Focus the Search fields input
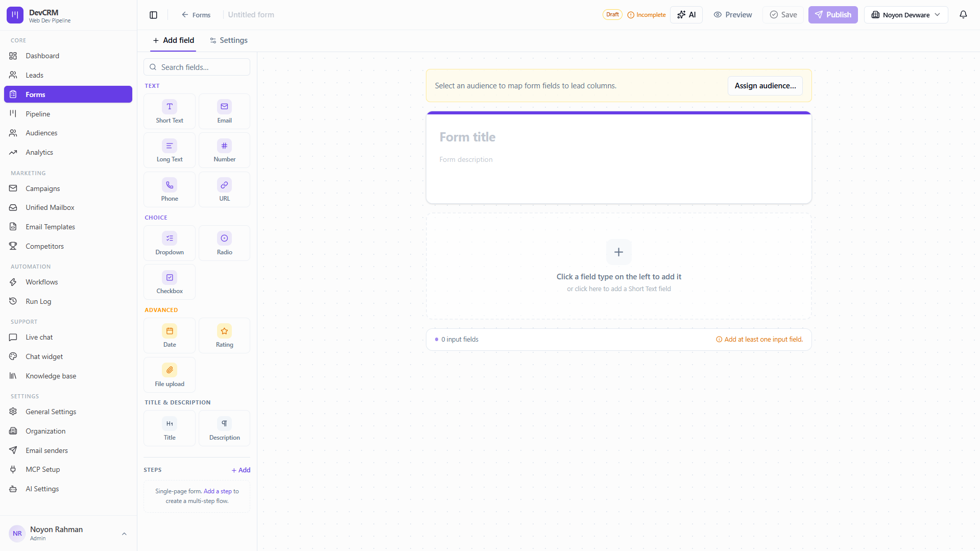This screenshot has height=551, width=980. (x=197, y=67)
